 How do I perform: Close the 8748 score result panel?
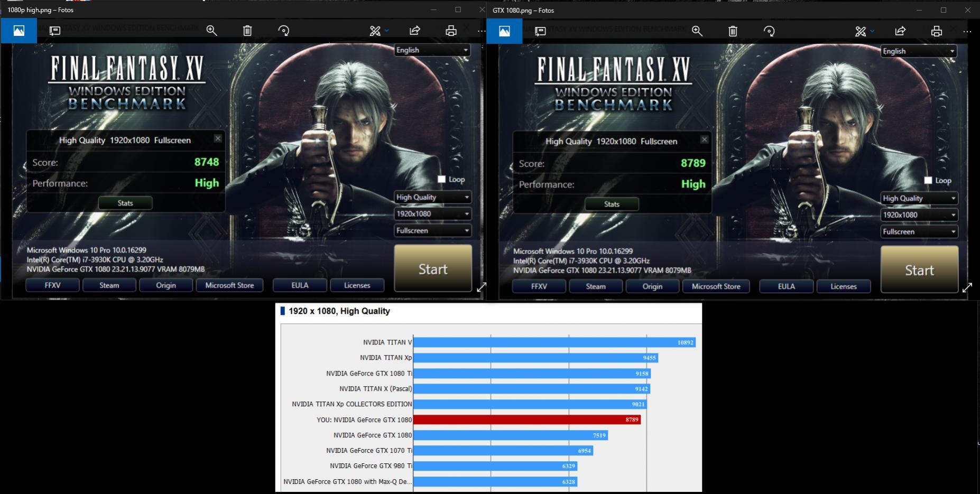point(218,138)
